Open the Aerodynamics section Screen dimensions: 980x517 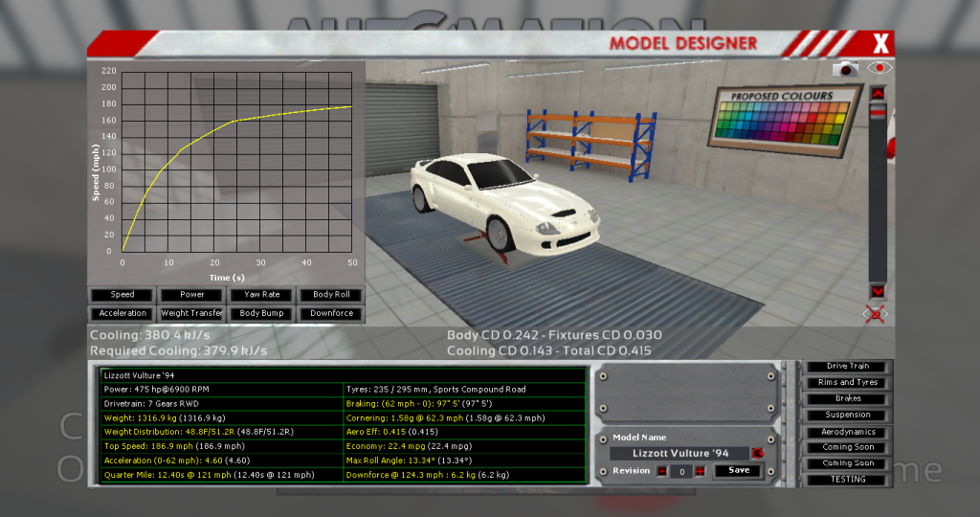(848, 432)
